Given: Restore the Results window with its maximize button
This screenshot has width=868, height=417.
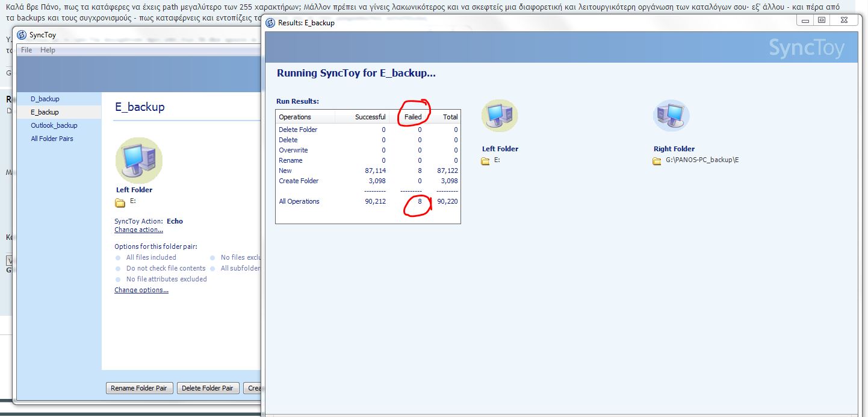Looking at the screenshot, I should click(x=822, y=20).
